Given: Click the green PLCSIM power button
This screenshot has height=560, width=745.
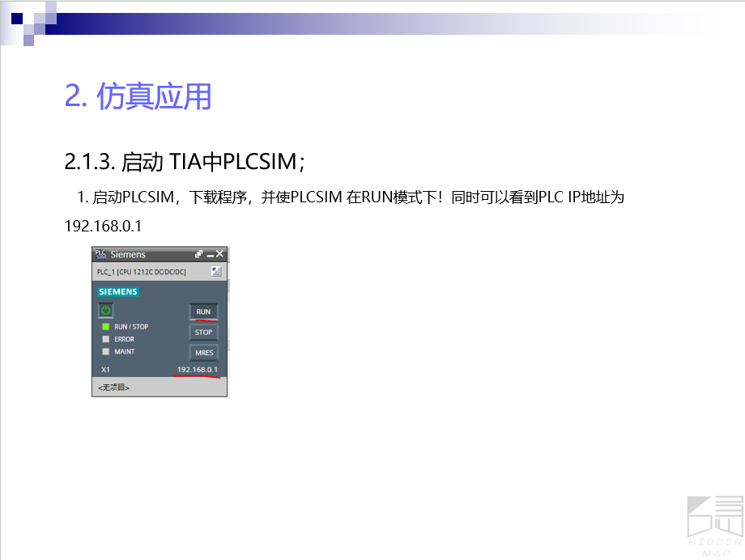Looking at the screenshot, I should (x=106, y=310).
